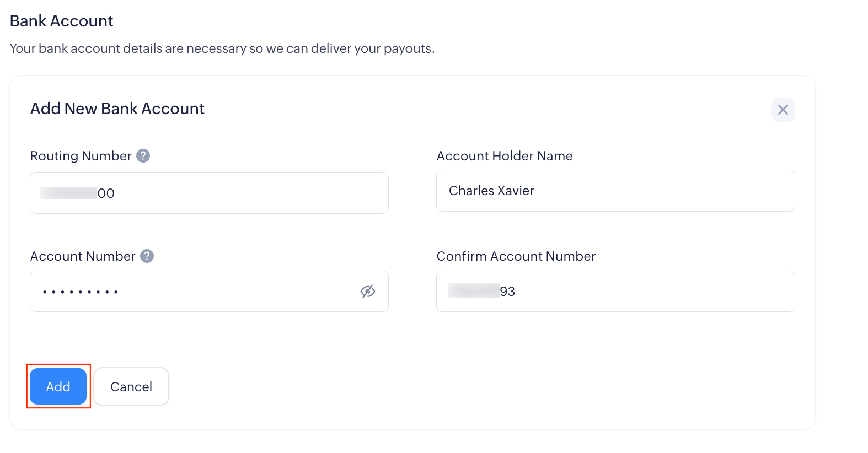Click the digits 93 in confirm field

click(507, 292)
